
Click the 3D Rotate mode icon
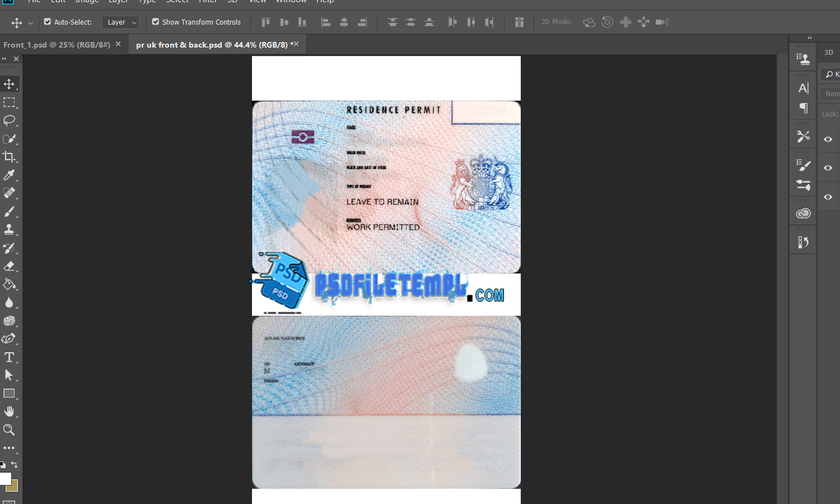coord(589,22)
